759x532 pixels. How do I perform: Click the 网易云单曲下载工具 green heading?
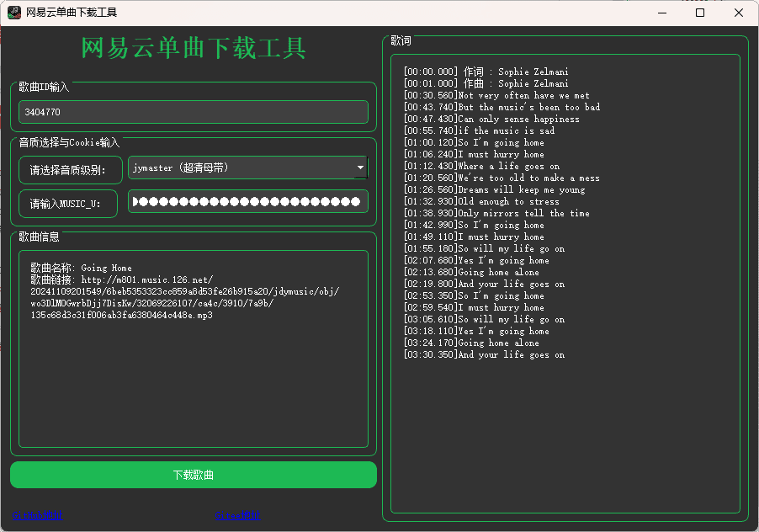click(x=193, y=48)
